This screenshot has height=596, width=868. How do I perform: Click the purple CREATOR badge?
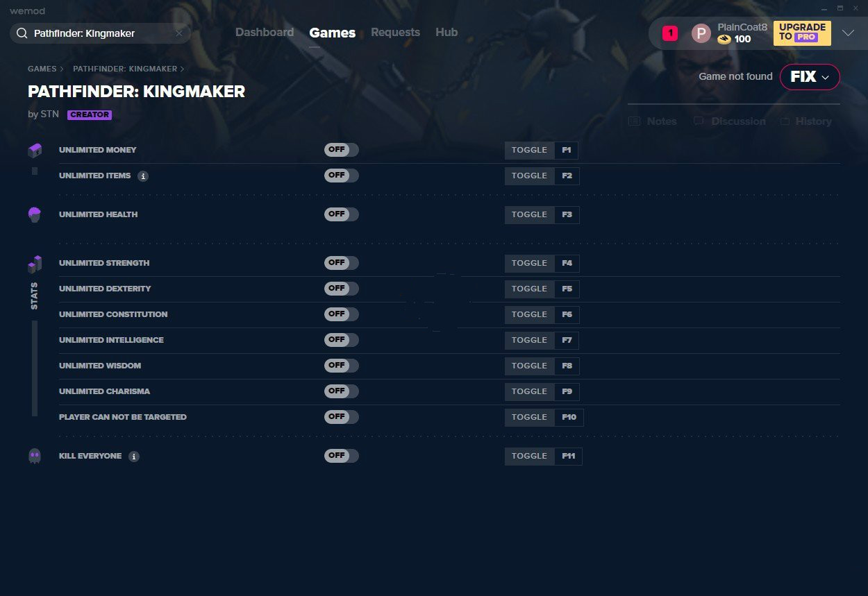click(90, 114)
